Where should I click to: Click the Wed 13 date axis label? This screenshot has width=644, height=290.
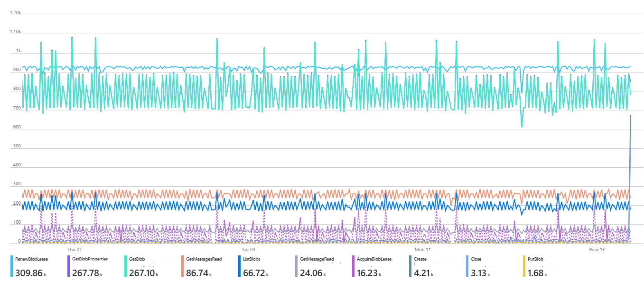coord(597,249)
